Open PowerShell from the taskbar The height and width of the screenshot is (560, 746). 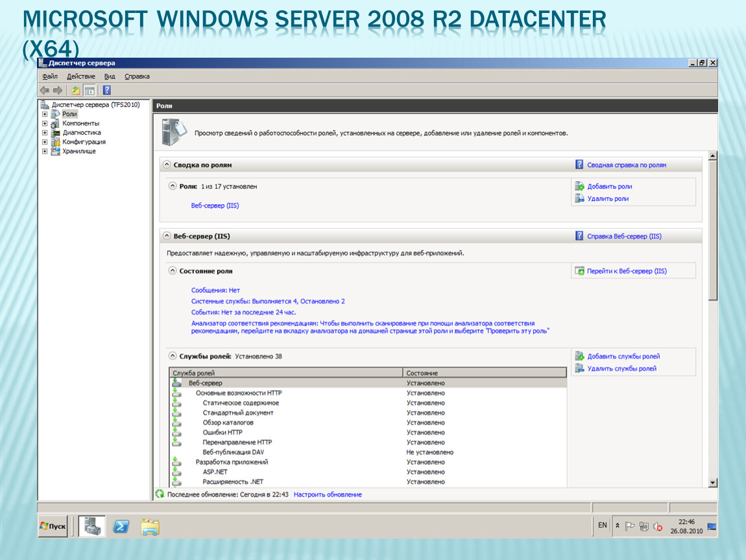tap(121, 526)
